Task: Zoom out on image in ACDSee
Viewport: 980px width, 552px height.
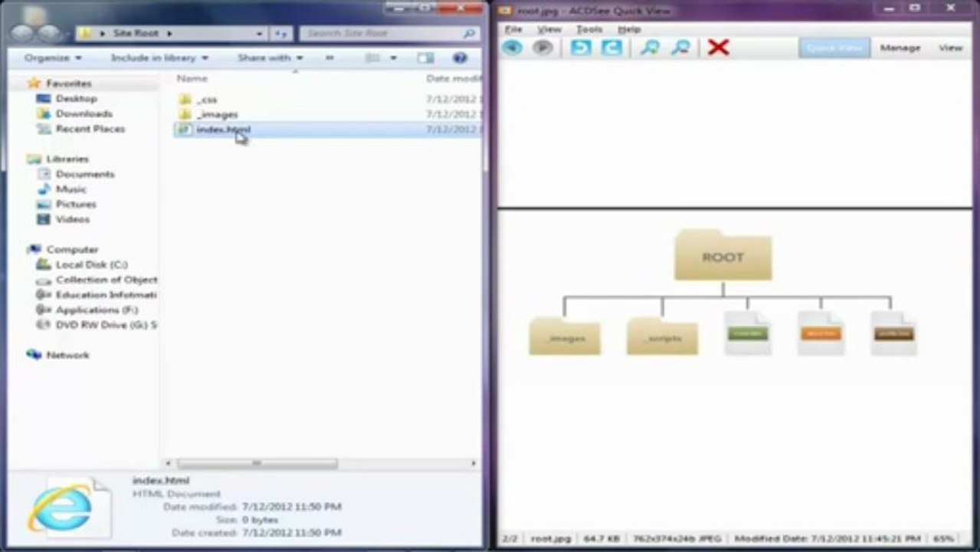Action: (x=680, y=48)
